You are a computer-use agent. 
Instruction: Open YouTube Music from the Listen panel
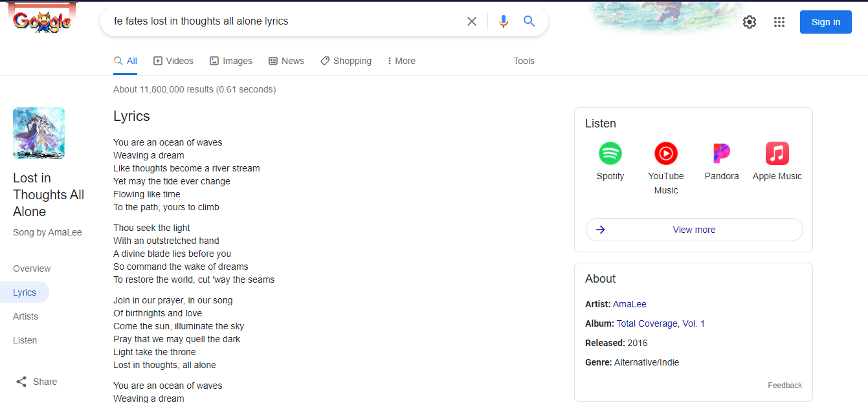[x=665, y=154]
